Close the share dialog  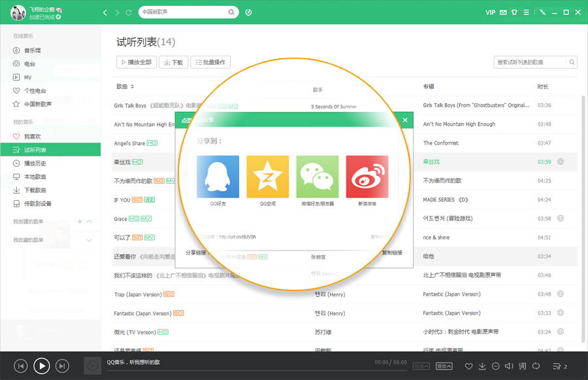tap(405, 120)
